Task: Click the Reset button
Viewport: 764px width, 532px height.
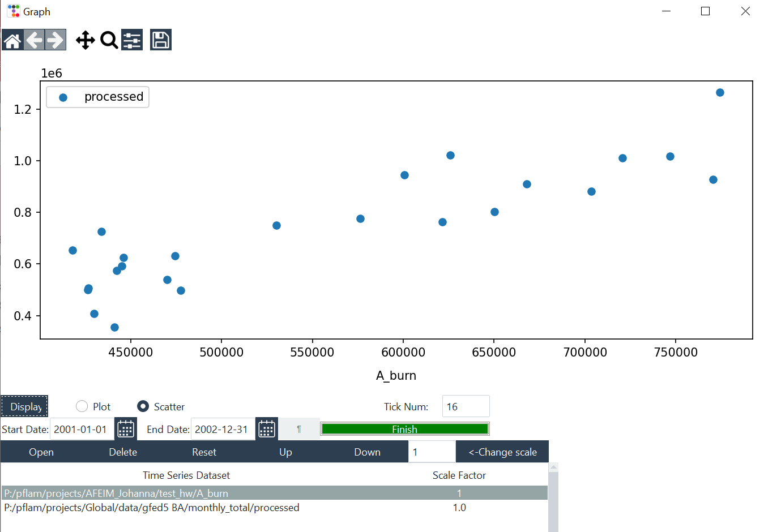Action: (x=204, y=452)
